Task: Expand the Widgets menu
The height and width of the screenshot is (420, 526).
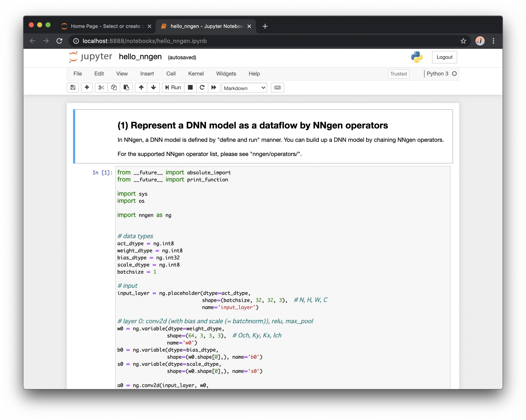Action: (226, 74)
